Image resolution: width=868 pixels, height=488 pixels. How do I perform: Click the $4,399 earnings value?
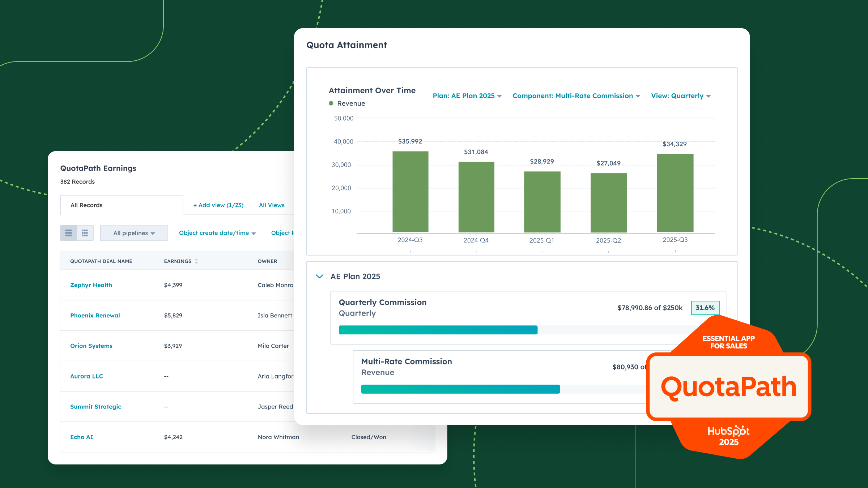[173, 285]
